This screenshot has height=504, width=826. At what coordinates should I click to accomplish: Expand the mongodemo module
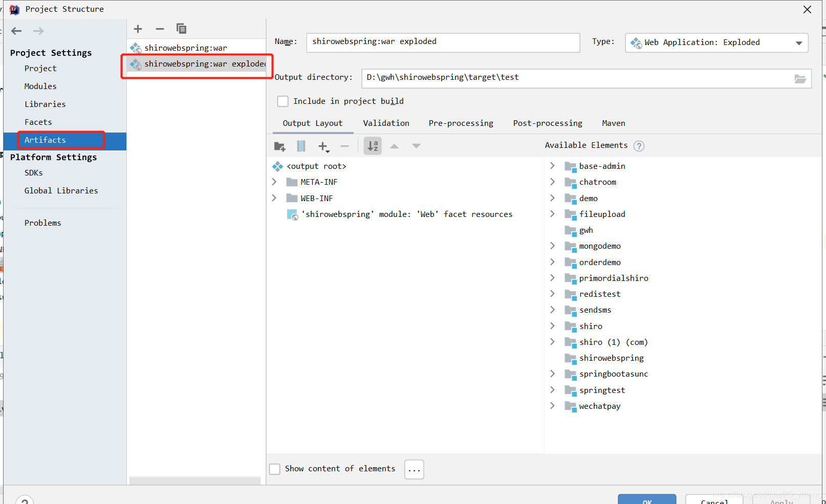pyautogui.click(x=552, y=246)
